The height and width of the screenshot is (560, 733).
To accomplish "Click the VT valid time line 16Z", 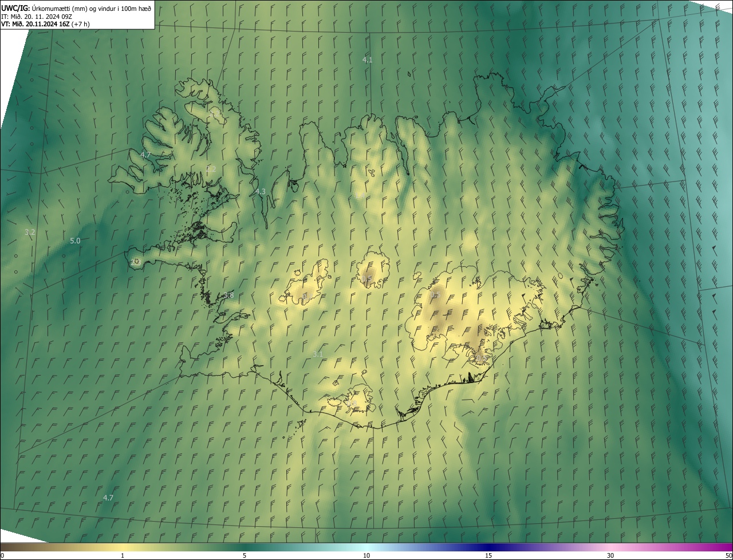I will coord(45,24).
